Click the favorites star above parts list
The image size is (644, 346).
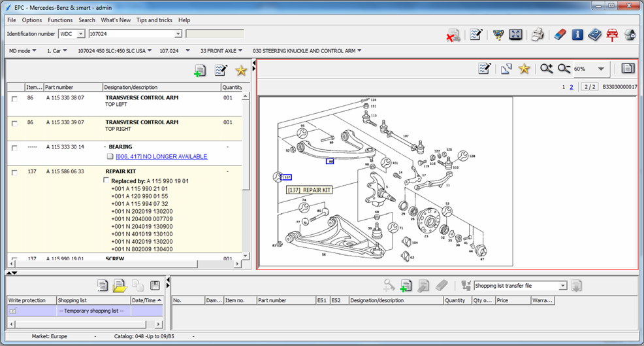tap(240, 71)
